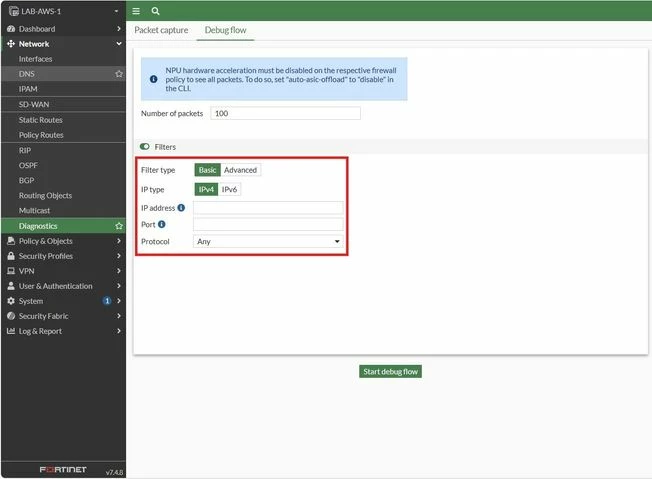This screenshot has width=652, height=479.
Task: Click the Diagnostics favorite star
Action: 119,226
